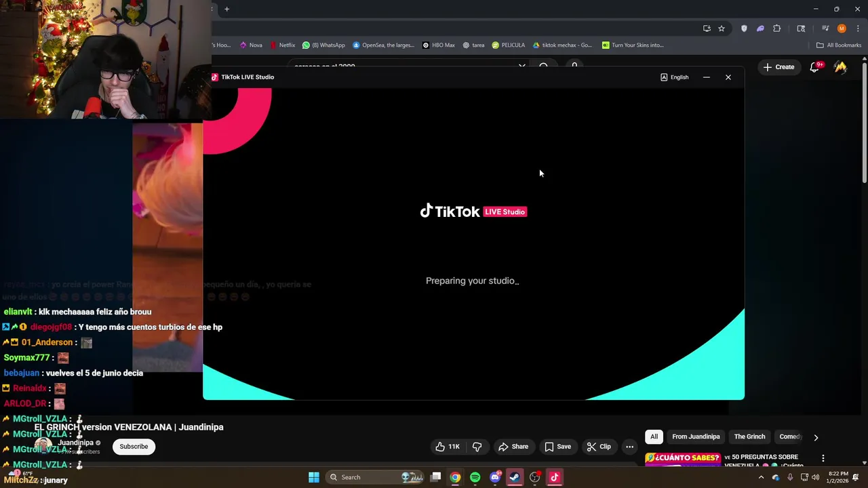Viewport: 868px width, 488px height.
Task: Save the video to a playlist
Action: click(x=557, y=447)
